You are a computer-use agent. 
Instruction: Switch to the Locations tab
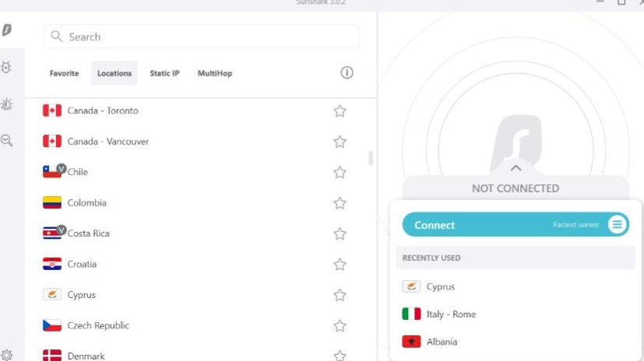coord(114,73)
